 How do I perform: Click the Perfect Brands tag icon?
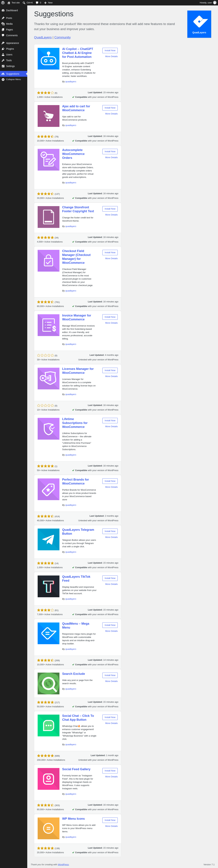pos(48,489)
